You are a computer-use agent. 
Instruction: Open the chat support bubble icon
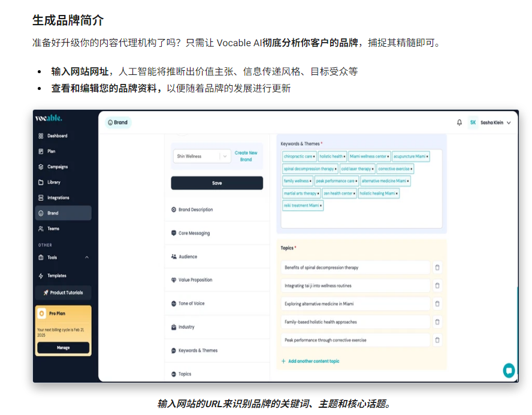point(509,371)
